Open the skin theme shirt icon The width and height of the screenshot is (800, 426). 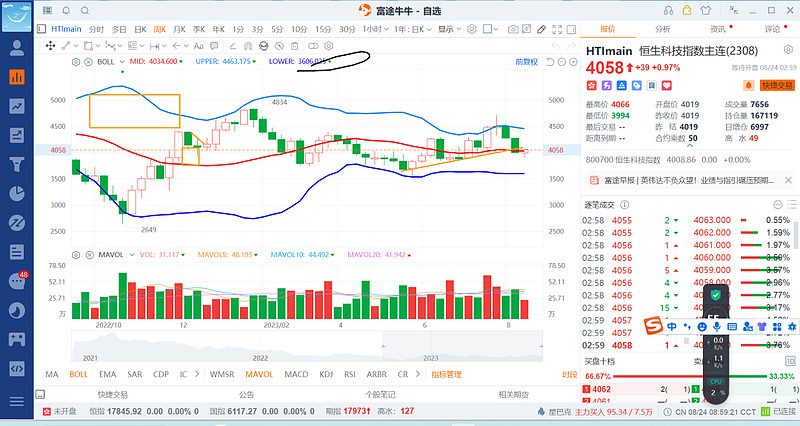[706, 10]
